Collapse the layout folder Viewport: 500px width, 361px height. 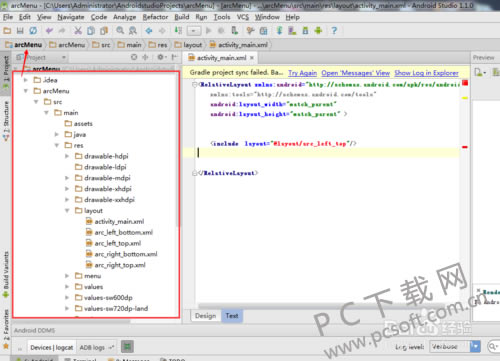click(x=67, y=211)
